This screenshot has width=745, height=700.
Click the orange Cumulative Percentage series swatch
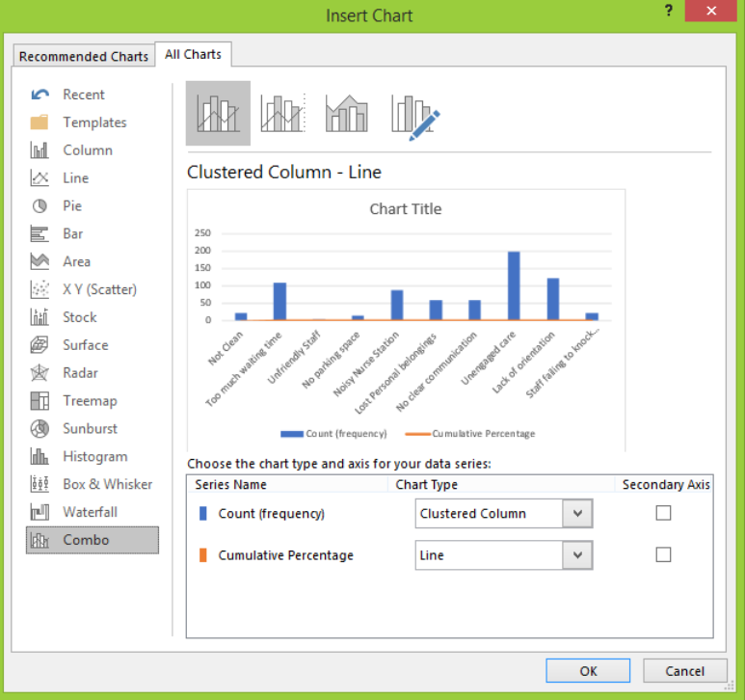click(203, 554)
